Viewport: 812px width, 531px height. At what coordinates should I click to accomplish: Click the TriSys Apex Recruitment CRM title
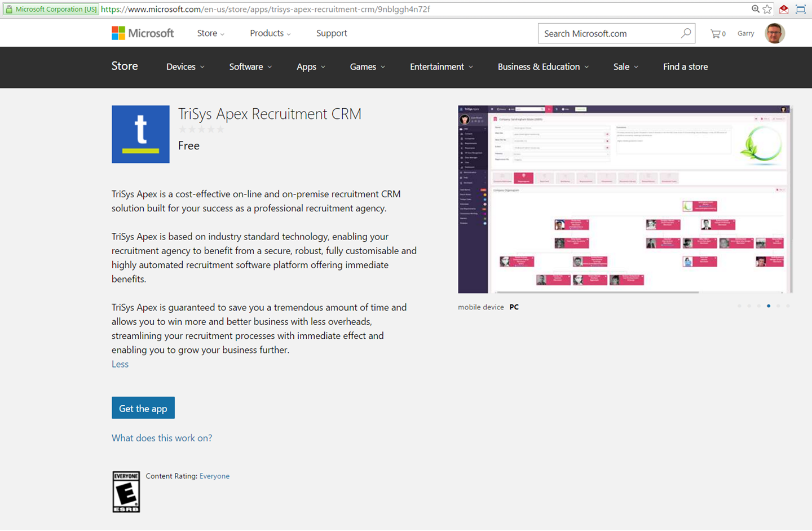pyautogui.click(x=270, y=114)
